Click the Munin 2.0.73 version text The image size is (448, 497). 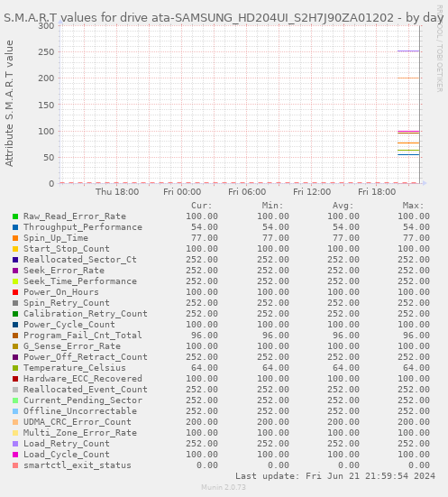[224, 487]
